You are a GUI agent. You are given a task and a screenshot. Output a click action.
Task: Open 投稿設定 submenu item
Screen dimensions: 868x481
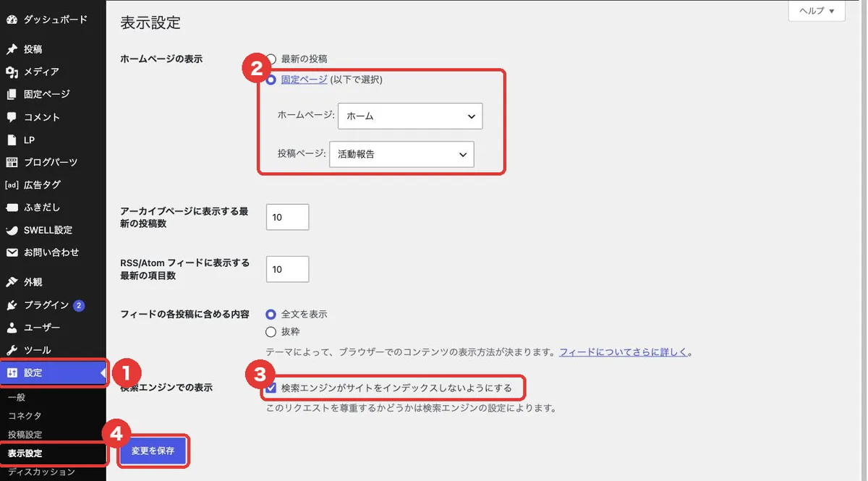[25, 435]
